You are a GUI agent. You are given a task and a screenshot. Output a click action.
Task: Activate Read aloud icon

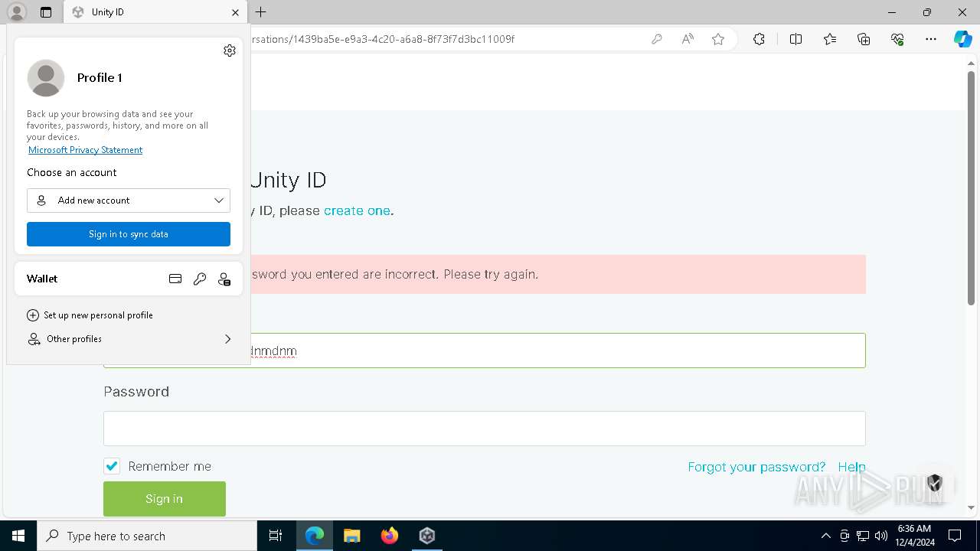(688, 39)
